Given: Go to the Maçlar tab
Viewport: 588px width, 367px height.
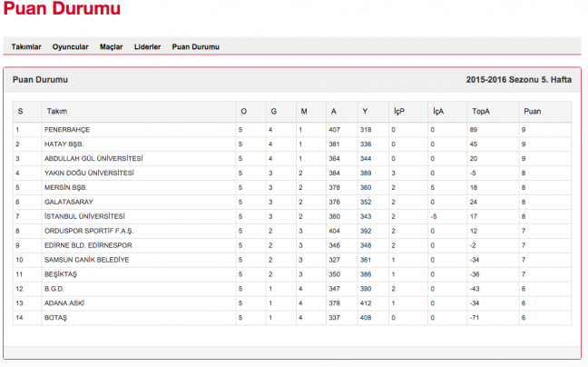Looking at the screenshot, I should 111,46.
